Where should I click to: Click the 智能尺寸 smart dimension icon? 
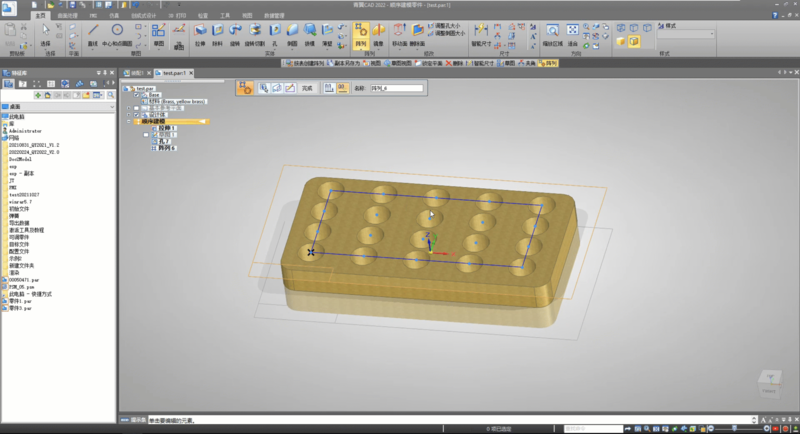[x=481, y=35]
